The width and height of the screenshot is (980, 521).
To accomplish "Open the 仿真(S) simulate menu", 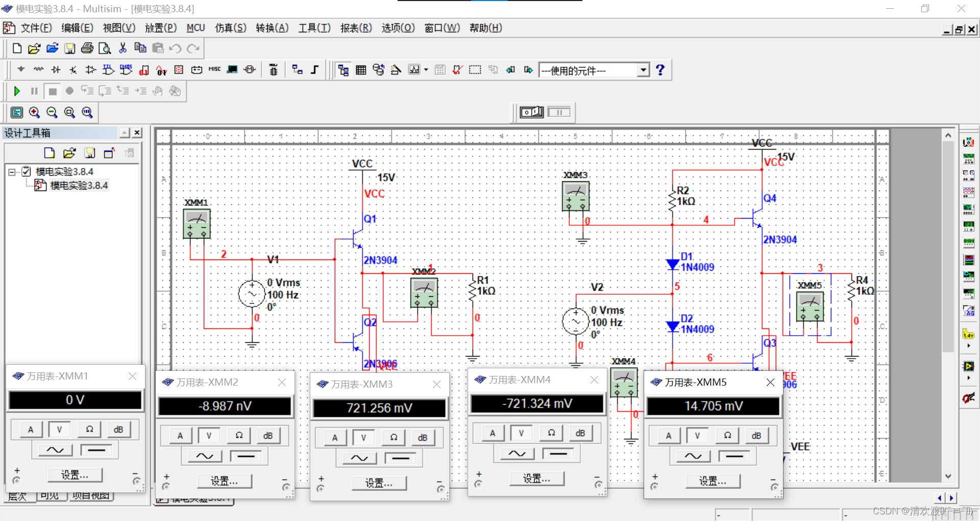I will point(231,28).
